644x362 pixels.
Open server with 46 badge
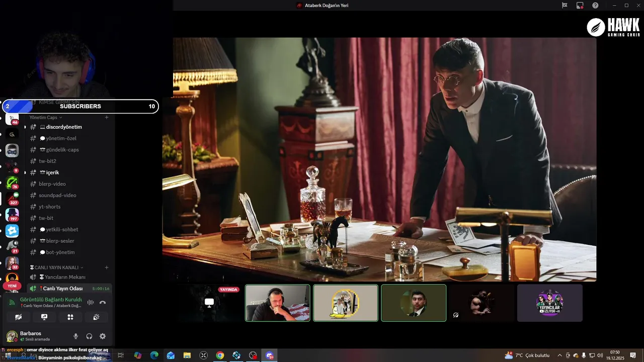pyautogui.click(x=12, y=119)
